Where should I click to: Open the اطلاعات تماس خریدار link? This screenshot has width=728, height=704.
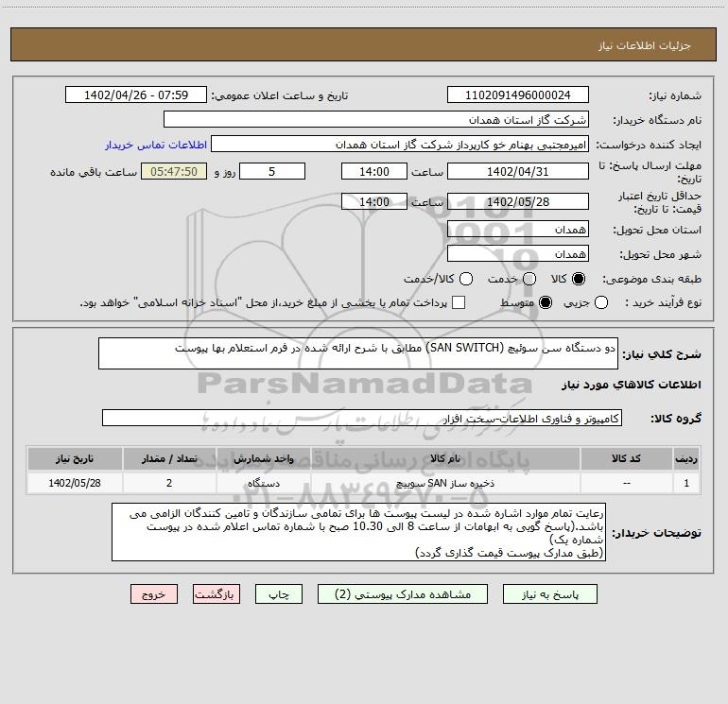tap(156, 145)
